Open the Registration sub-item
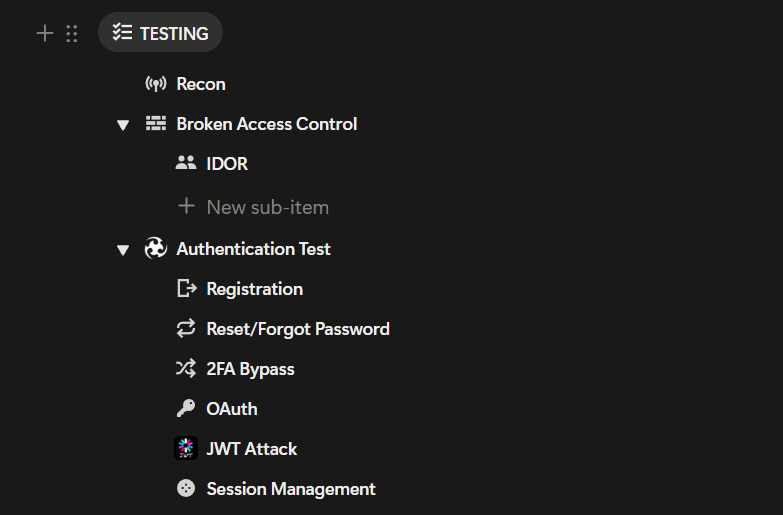This screenshot has height=515, width=783. (255, 289)
